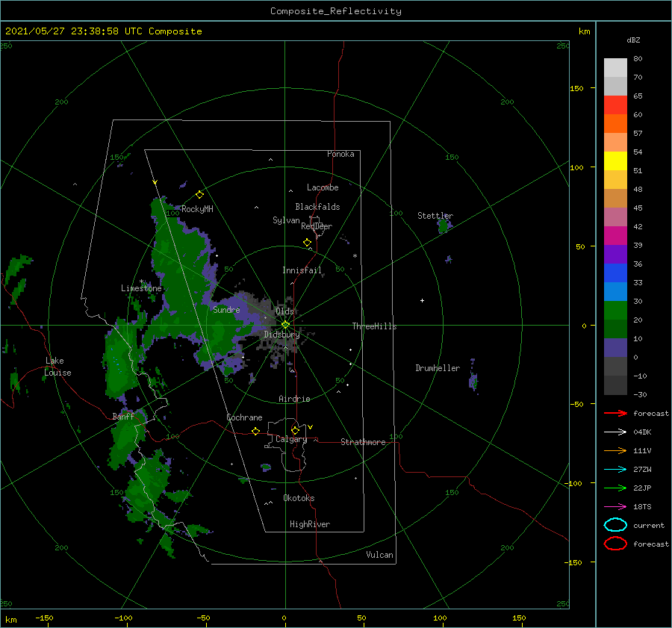Image resolution: width=672 pixels, height=628 pixels.
Task: Select the orange 60-57 dBZ color swatch
Action: [615, 124]
